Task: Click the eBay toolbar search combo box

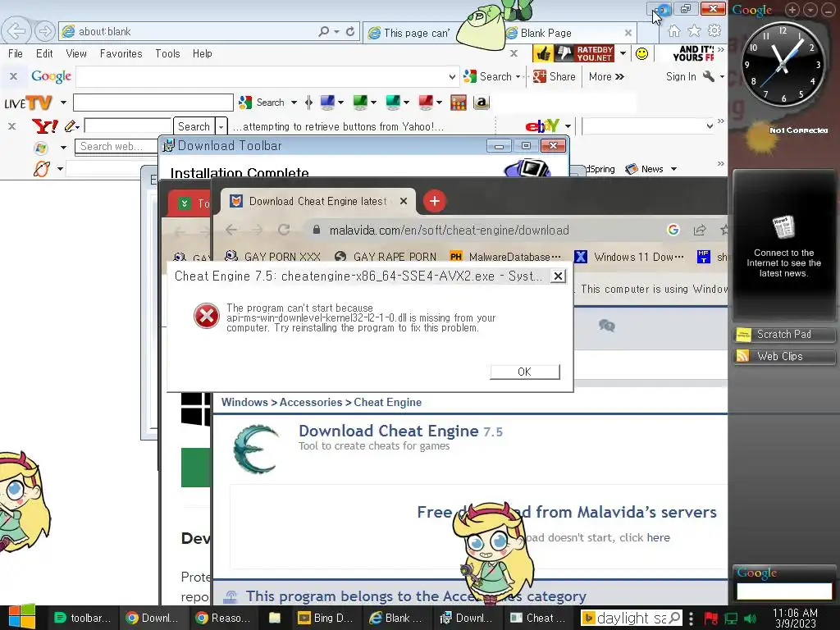Action: (648, 126)
